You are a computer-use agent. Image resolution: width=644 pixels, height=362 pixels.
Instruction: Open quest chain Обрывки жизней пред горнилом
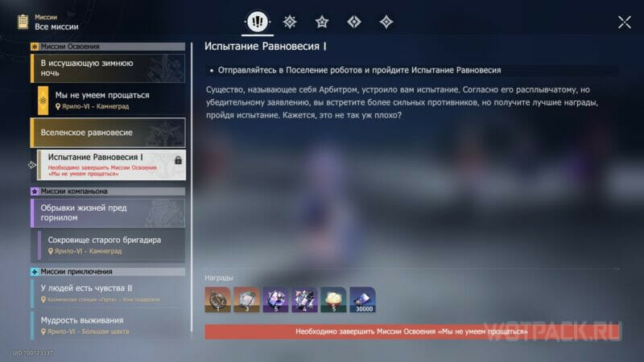(108, 213)
